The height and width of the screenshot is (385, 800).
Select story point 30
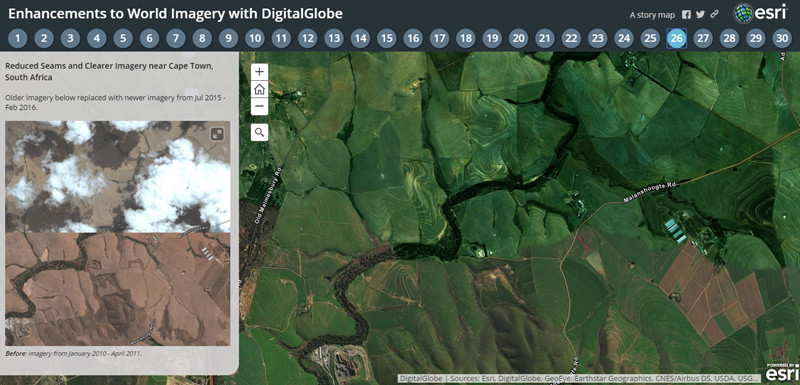[x=782, y=38]
